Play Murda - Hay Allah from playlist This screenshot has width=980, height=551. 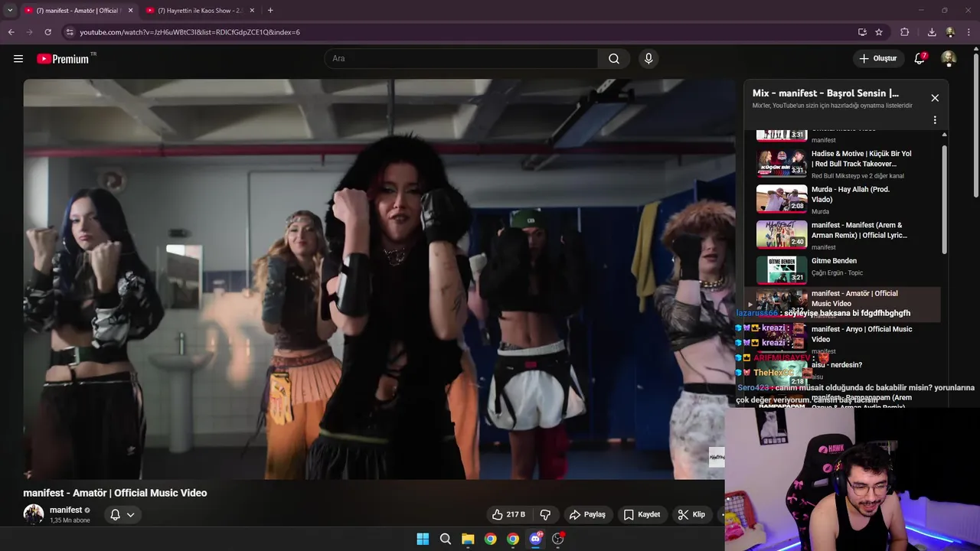(842, 200)
